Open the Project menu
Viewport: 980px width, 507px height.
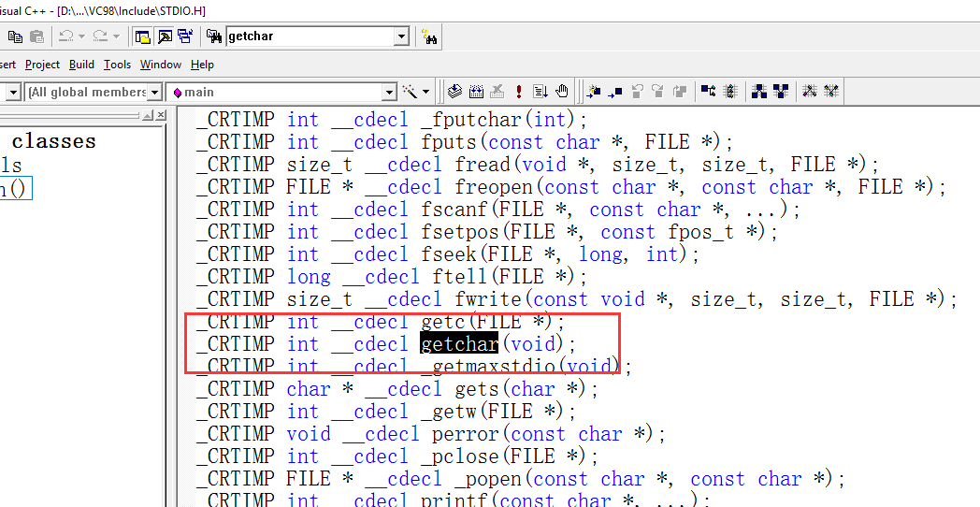point(42,65)
